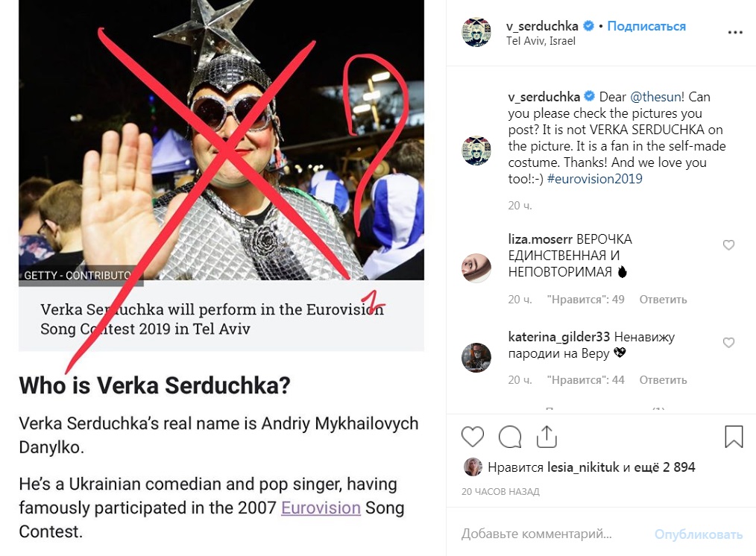Click the Подписаться follow button

(x=646, y=26)
